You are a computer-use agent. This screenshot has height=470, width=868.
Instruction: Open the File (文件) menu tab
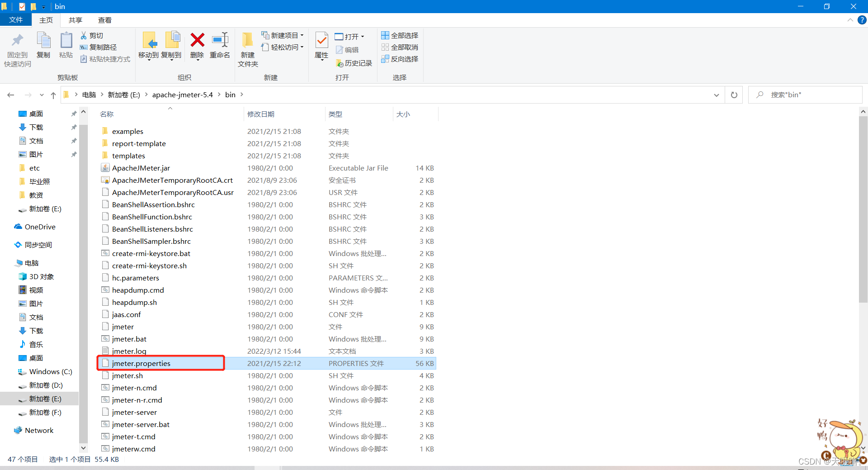[16, 20]
